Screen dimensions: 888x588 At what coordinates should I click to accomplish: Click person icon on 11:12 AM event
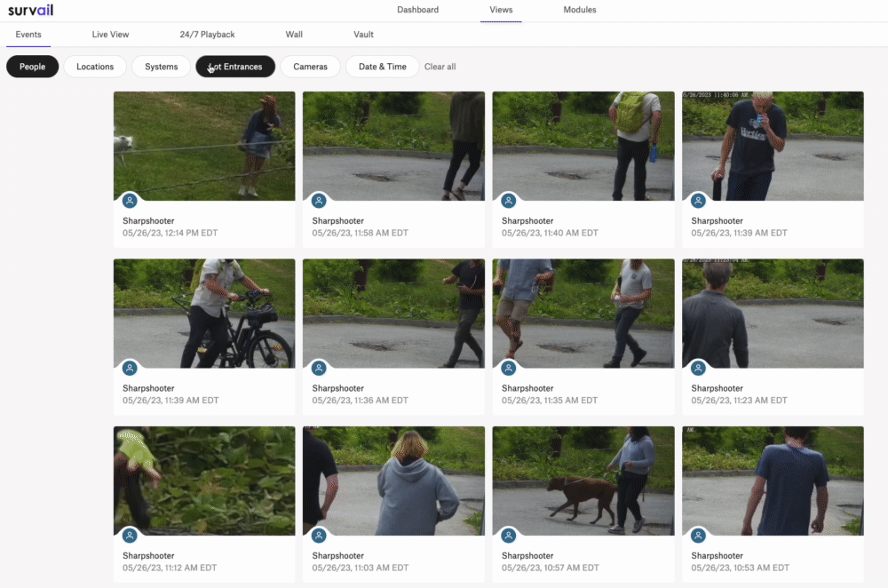130,536
